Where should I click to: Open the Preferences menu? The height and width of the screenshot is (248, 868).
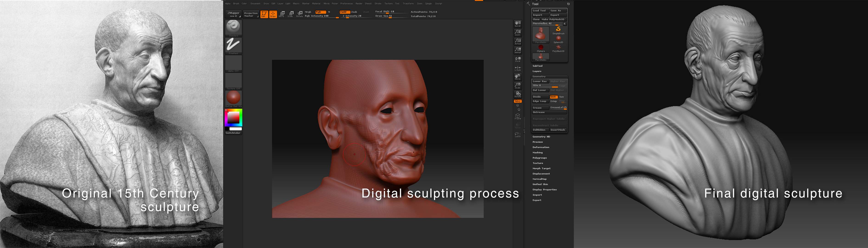pyautogui.click(x=346, y=4)
